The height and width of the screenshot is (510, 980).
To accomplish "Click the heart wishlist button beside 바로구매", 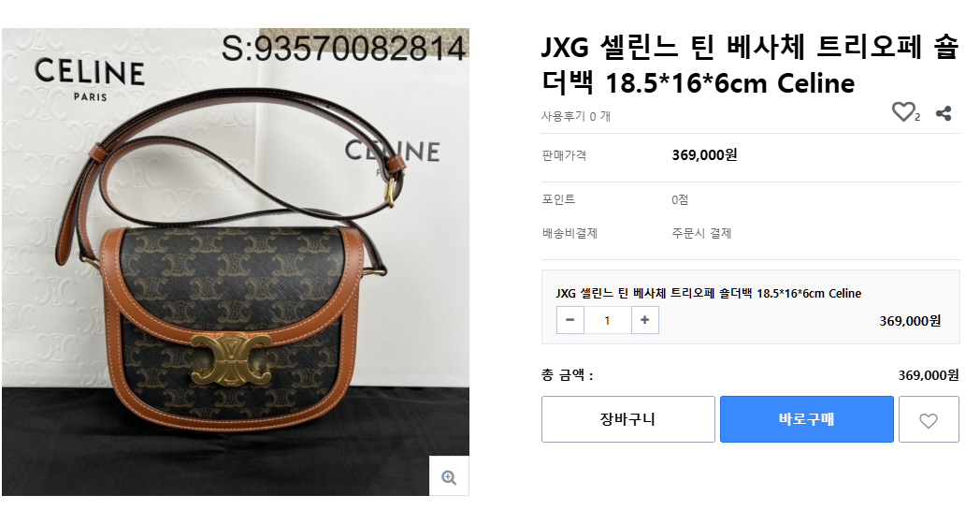I will tap(929, 419).
